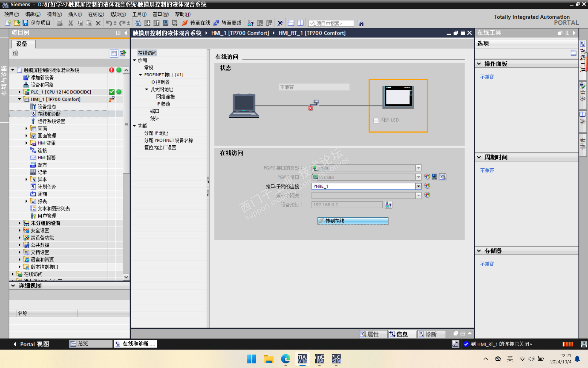
Task: Click the address search icon beside device address
Action: 388,205
